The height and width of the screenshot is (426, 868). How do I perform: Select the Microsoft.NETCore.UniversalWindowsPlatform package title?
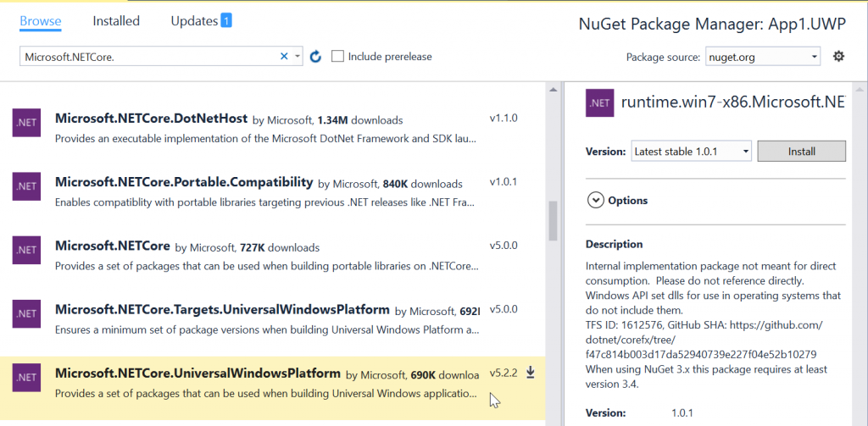198,373
